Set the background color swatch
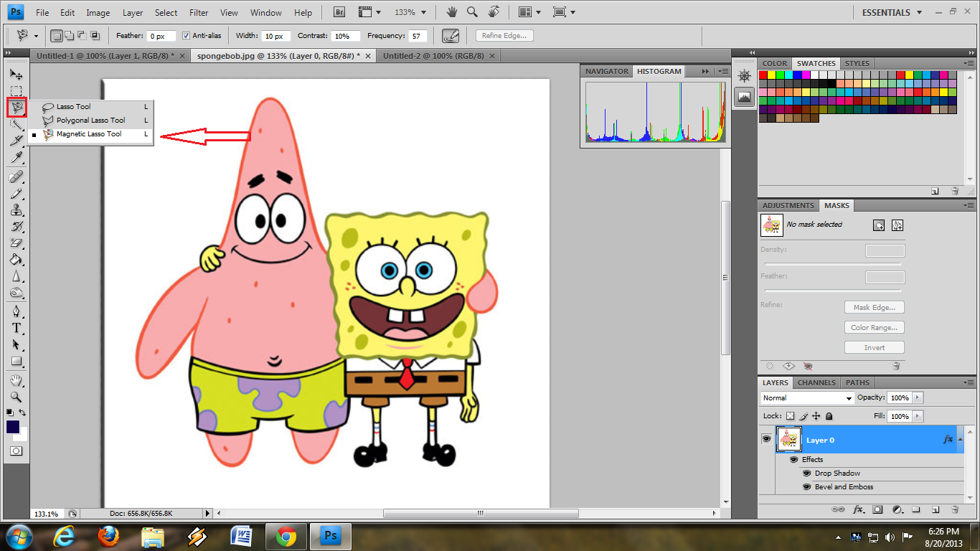 click(x=22, y=436)
